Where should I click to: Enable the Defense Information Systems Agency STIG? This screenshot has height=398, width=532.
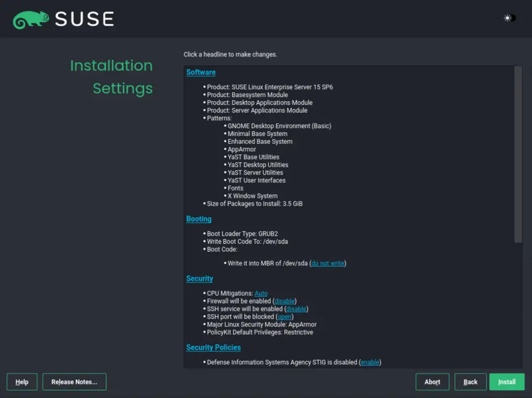pyautogui.click(x=370, y=362)
